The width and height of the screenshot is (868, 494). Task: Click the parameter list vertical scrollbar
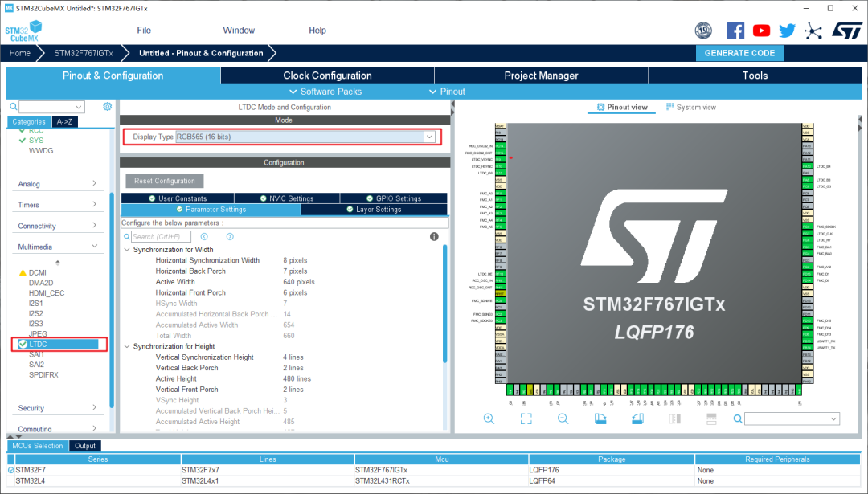pos(445,304)
